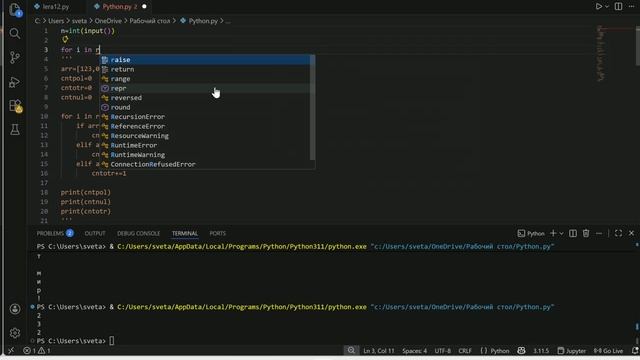Image resolution: width=640 pixels, height=360 pixels.
Task: Open terminal panel more actions
Action: [599, 233]
